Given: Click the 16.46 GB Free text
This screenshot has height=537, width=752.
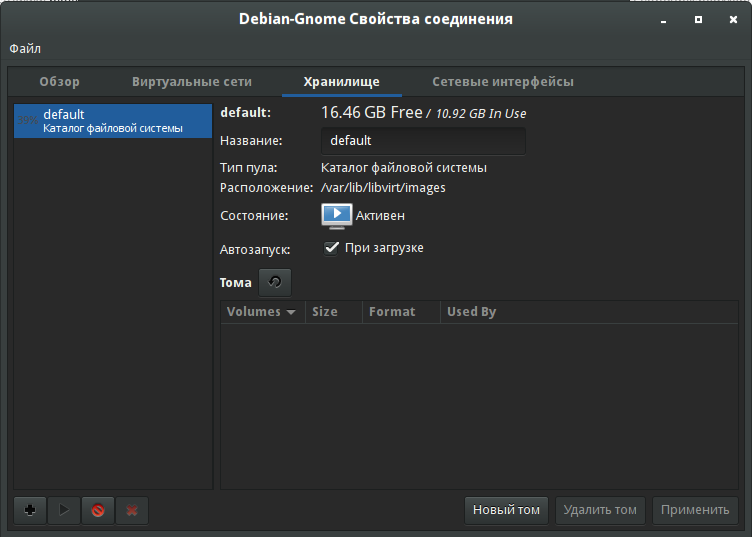Looking at the screenshot, I should point(372,112).
